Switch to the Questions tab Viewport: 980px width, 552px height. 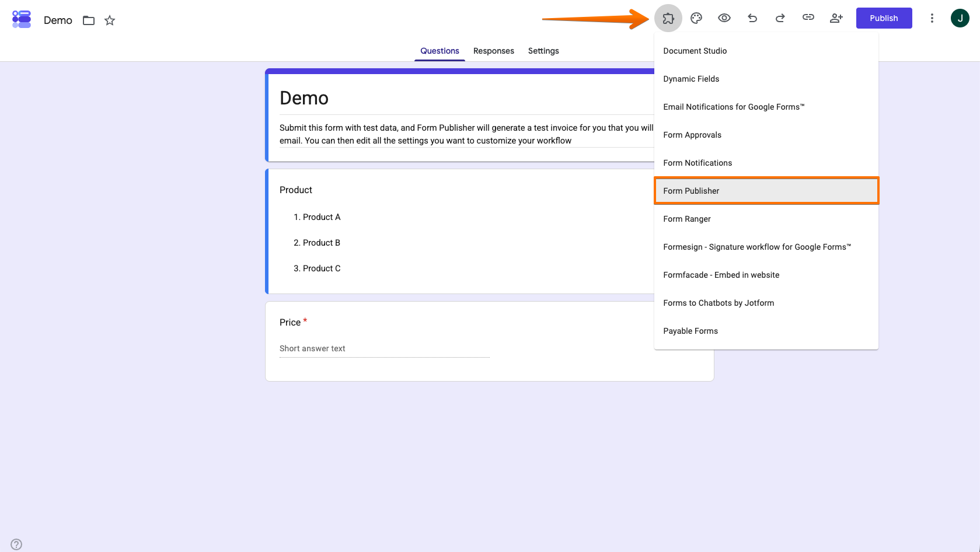pos(440,51)
